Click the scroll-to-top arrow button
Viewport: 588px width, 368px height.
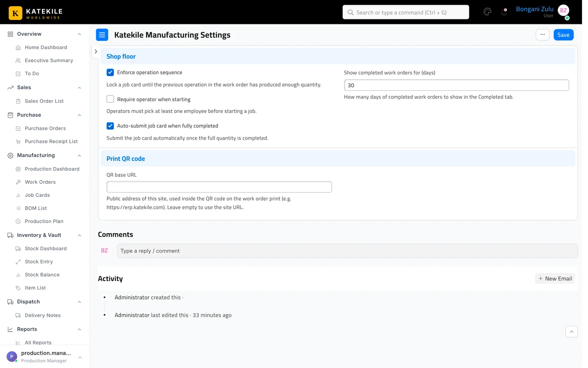(x=571, y=332)
